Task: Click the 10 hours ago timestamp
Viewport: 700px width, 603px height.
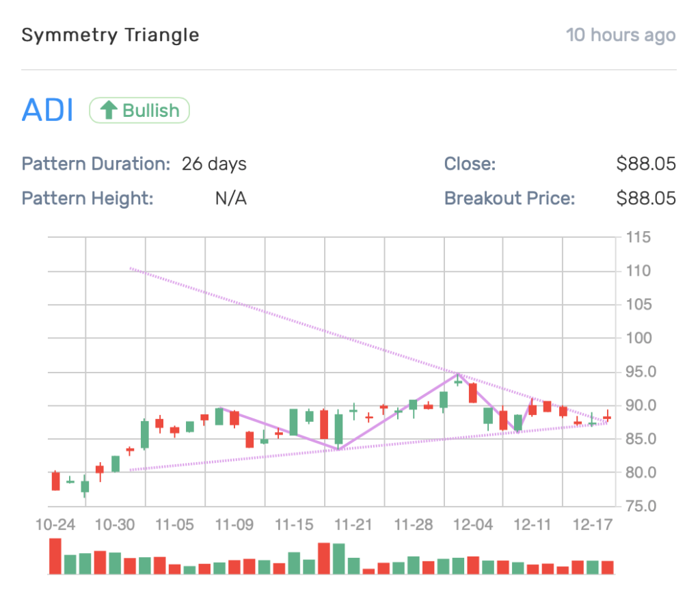Action: [620, 35]
